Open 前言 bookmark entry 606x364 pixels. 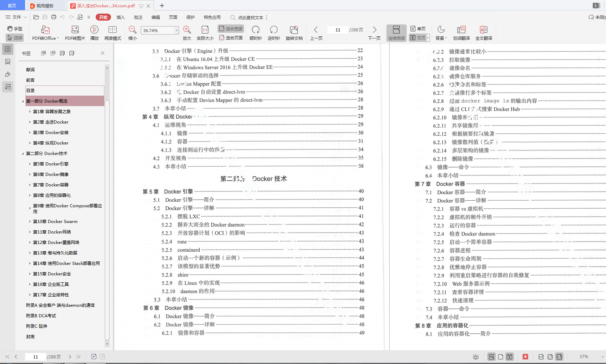point(30,80)
